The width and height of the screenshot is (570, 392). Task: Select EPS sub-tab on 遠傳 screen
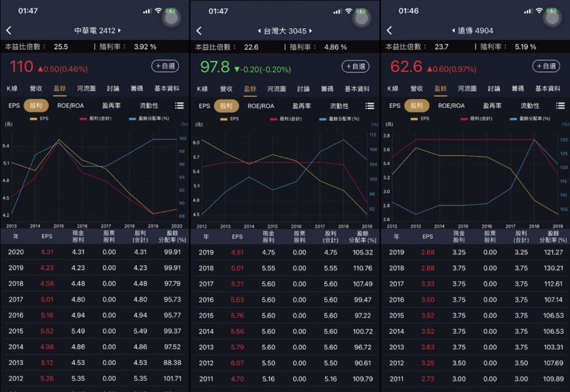pos(395,105)
